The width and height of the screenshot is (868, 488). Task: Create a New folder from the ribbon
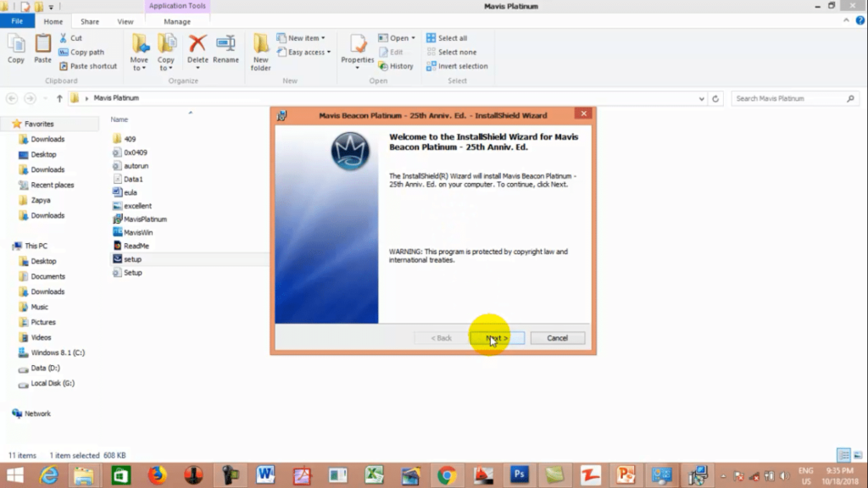261,52
